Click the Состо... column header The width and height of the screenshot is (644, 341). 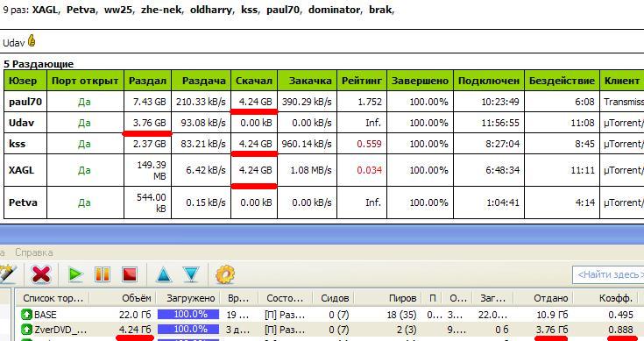285,298
